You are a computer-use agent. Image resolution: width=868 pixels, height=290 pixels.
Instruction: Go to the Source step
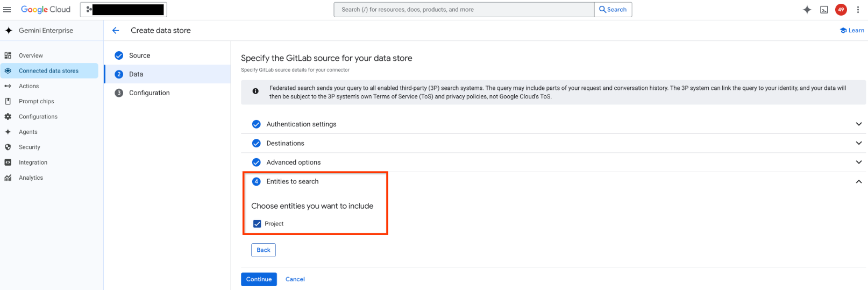point(139,55)
